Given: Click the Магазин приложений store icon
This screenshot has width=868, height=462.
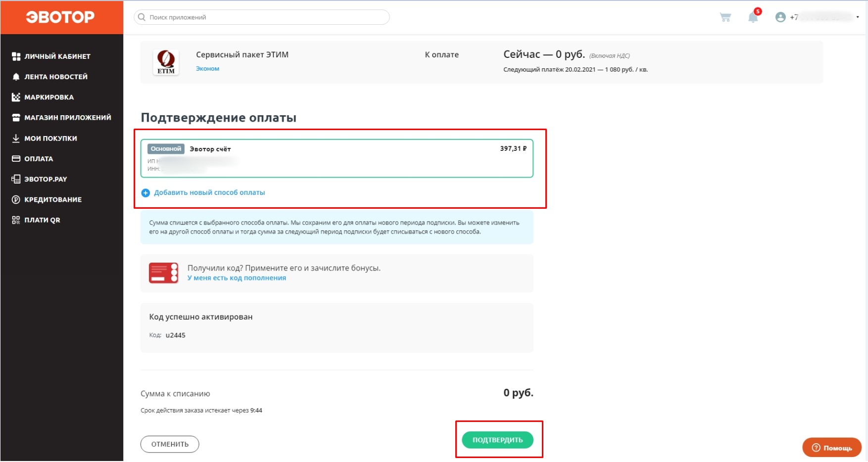Looking at the screenshot, I should [x=16, y=118].
